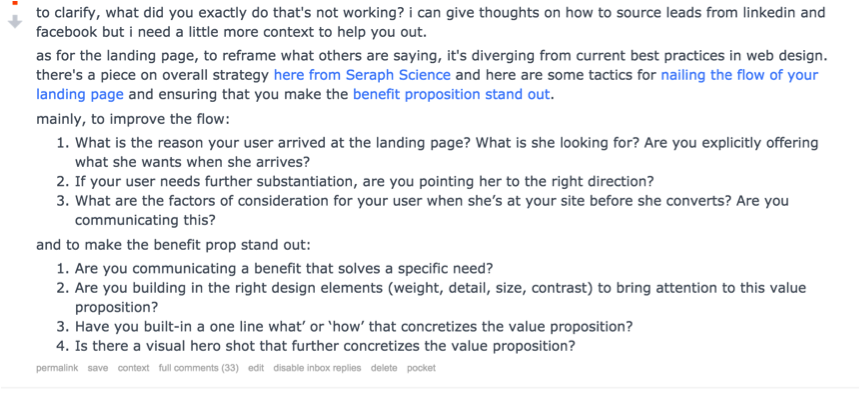860x394 pixels.
Task: Edit this comment
Action: pyautogui.click(x=256, y=368)
